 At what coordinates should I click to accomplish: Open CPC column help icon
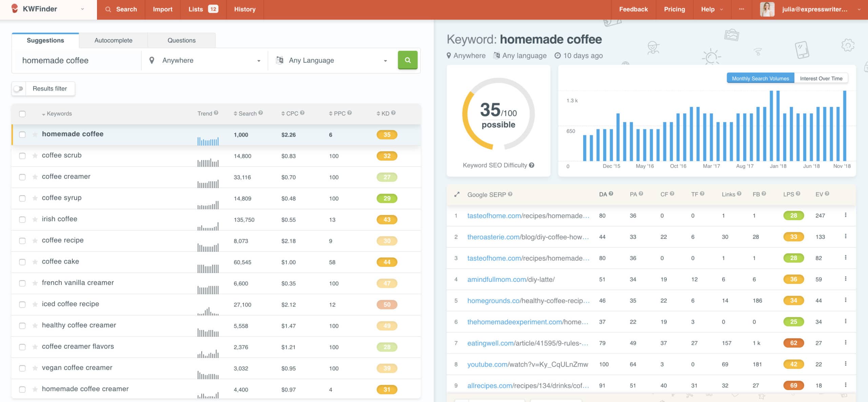[x=302, y=113]
